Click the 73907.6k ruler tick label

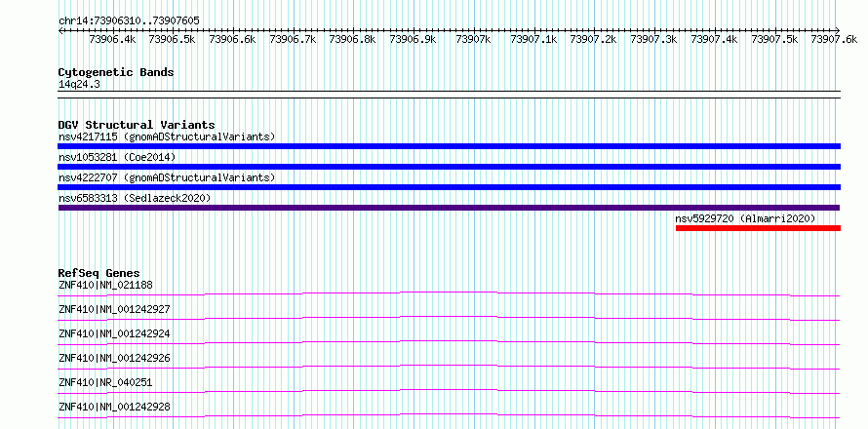pos(834,39)
